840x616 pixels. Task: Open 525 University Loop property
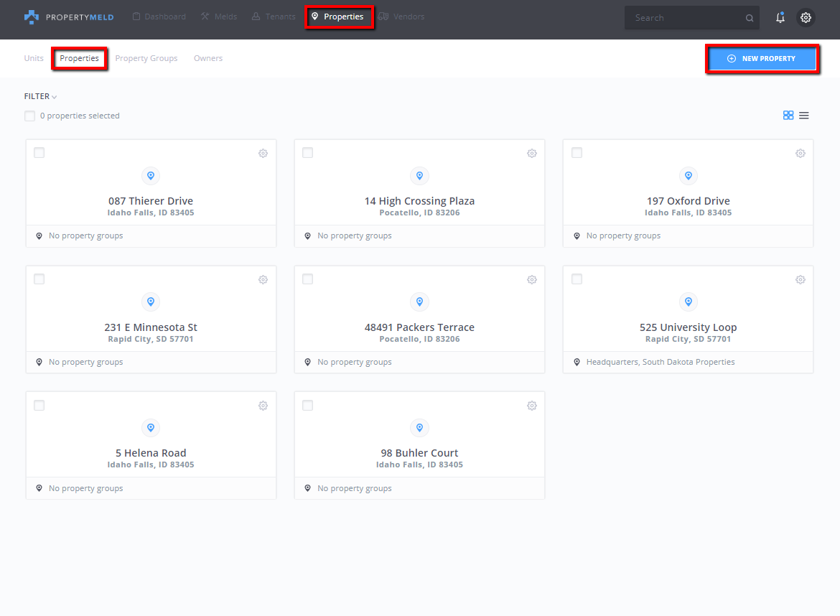[x=689, y=327]
